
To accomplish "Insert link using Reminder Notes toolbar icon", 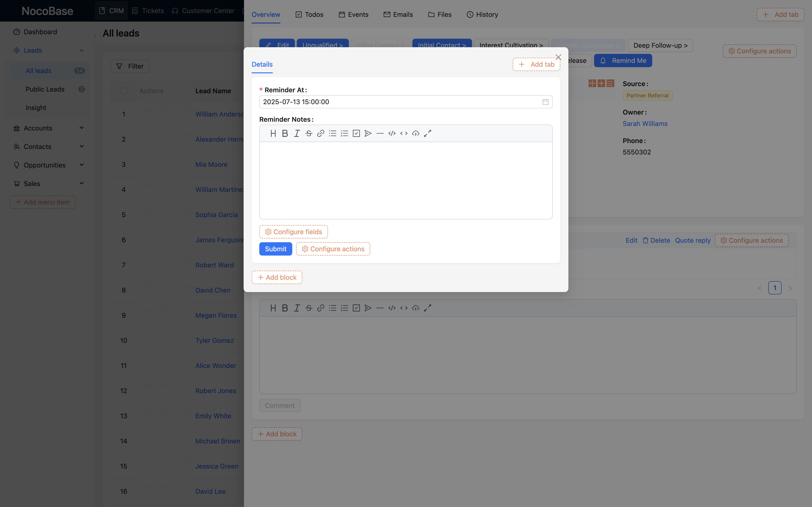I will 321,134.
